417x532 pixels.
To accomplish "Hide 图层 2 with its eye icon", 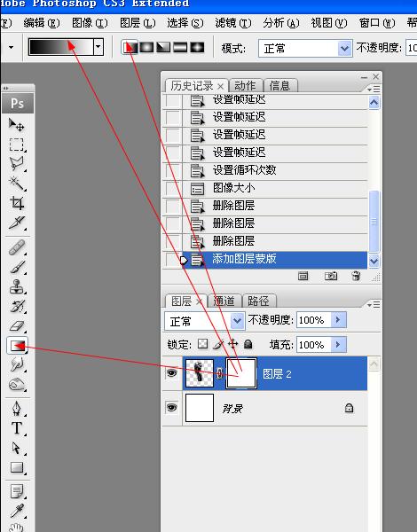I will click(x=171, y=373).
